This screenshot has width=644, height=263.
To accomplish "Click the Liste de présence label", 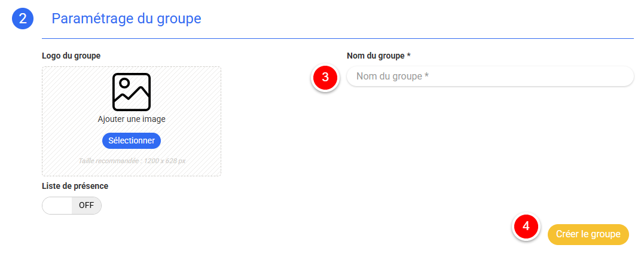I will pos(75,186).
